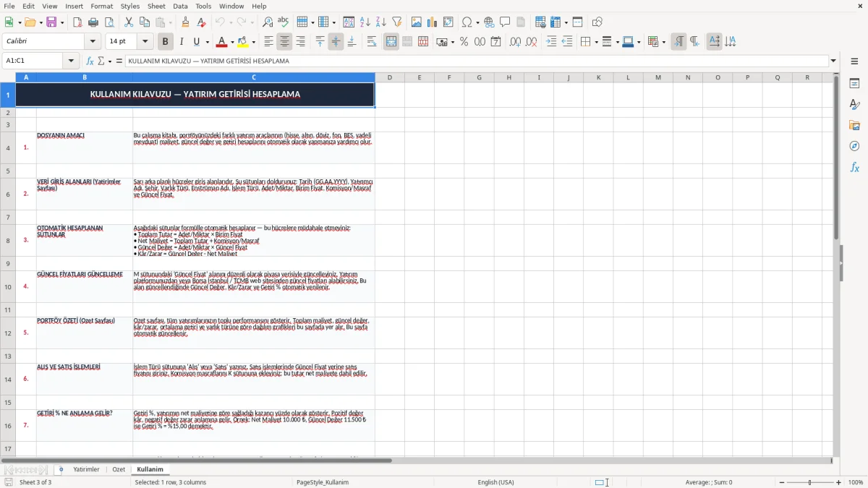Open sidebar Gallery panel
Screen dimensions: 868x488
click(854, 126)
